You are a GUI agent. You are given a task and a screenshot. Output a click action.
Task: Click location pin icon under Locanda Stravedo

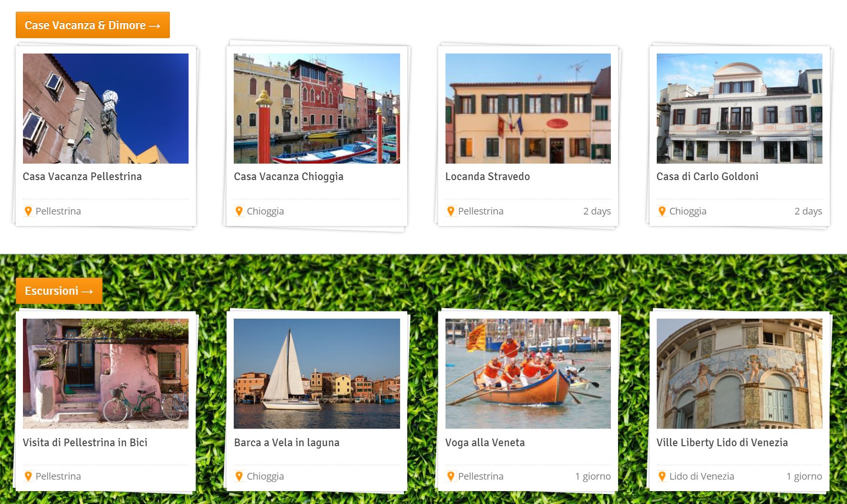(x=451, y=211)
